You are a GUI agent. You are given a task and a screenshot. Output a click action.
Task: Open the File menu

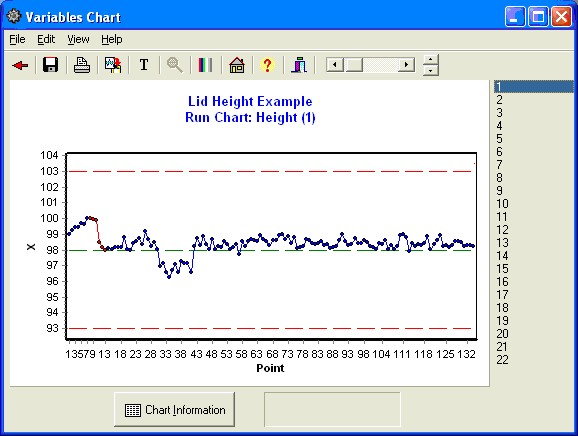click(17, 39)
